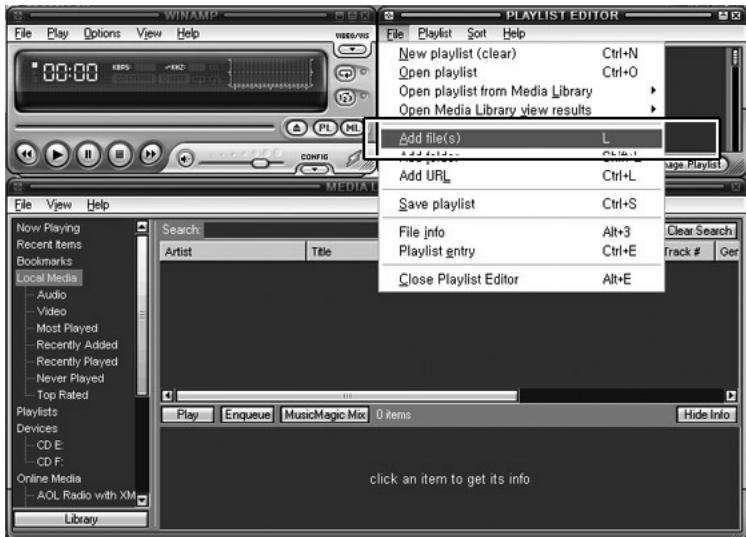
Task: Expand the VIDEO/VIS drawer arrow
Action: [x=352, y=49]
